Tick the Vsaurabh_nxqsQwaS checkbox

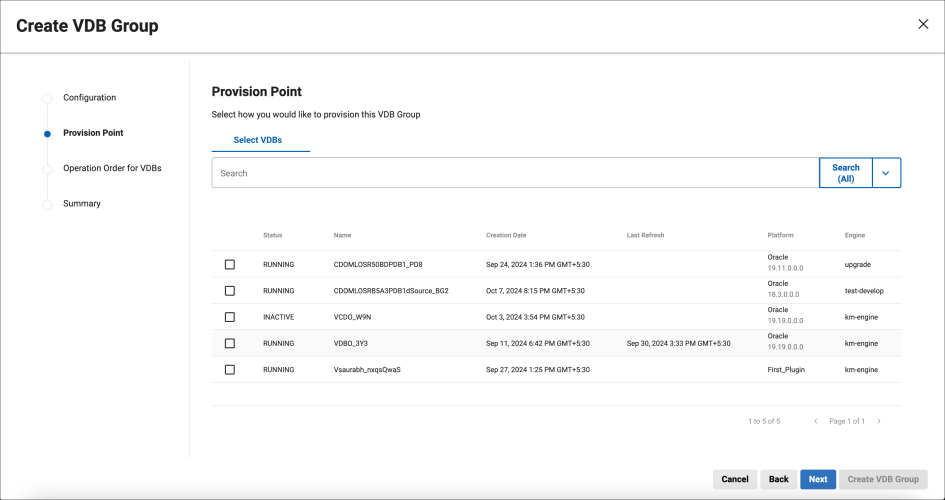[230, 369]
